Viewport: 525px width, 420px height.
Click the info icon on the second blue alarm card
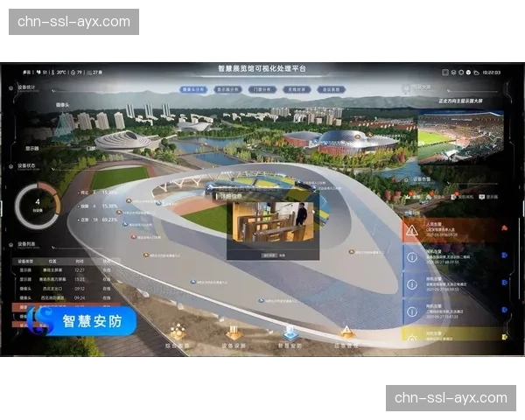(412, 284)
